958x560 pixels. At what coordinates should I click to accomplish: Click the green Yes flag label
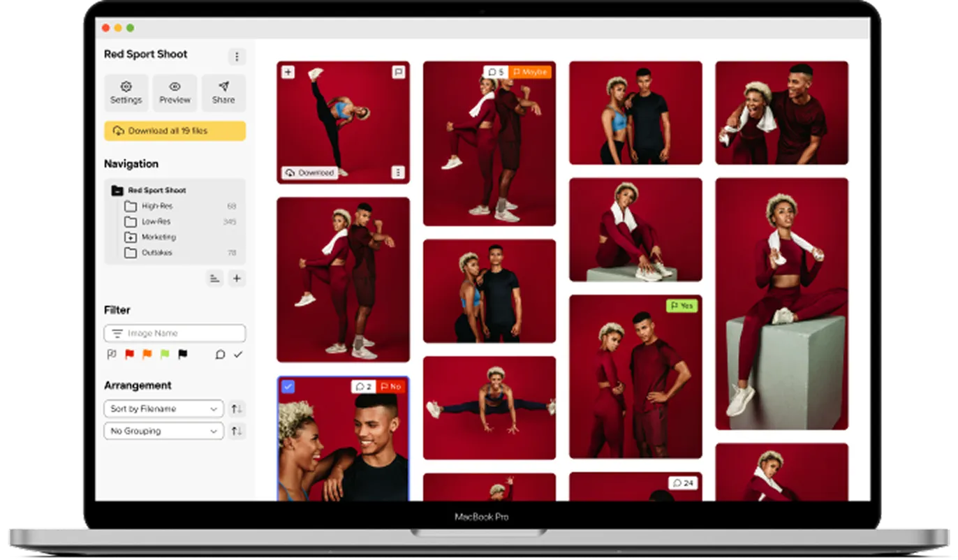point(682,306)
